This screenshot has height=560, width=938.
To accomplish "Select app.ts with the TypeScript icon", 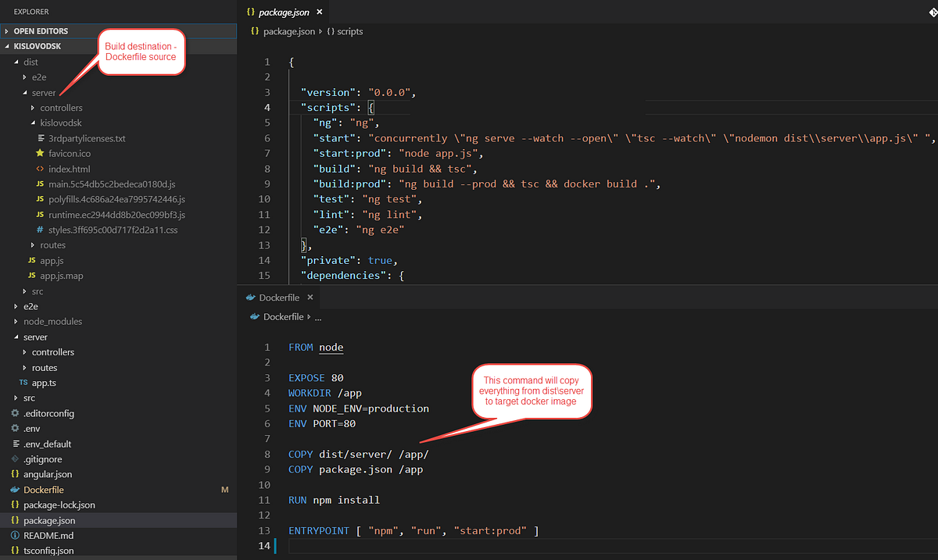I will point(23,382).
